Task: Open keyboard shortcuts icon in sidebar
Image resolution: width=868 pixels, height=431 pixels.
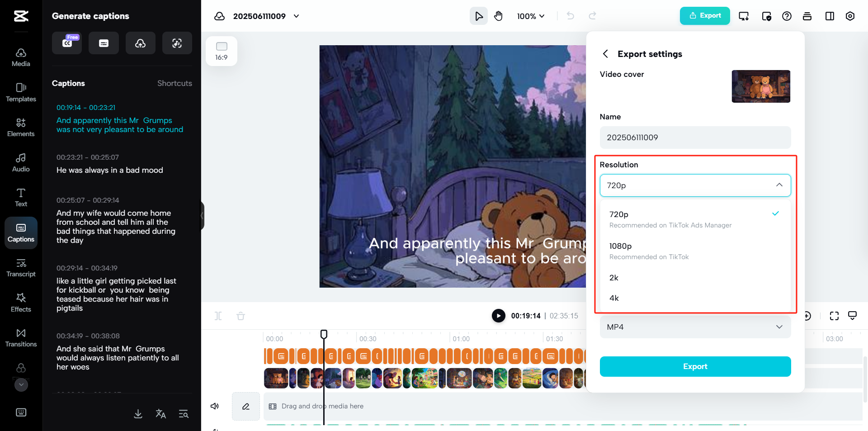Action: coord(21,412)
